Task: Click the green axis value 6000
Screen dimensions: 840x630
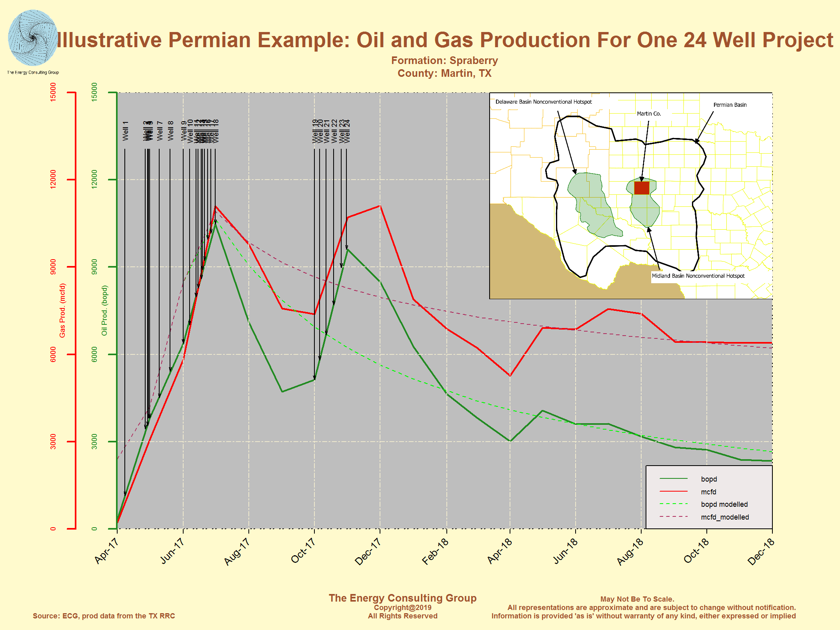Action: 94,354
